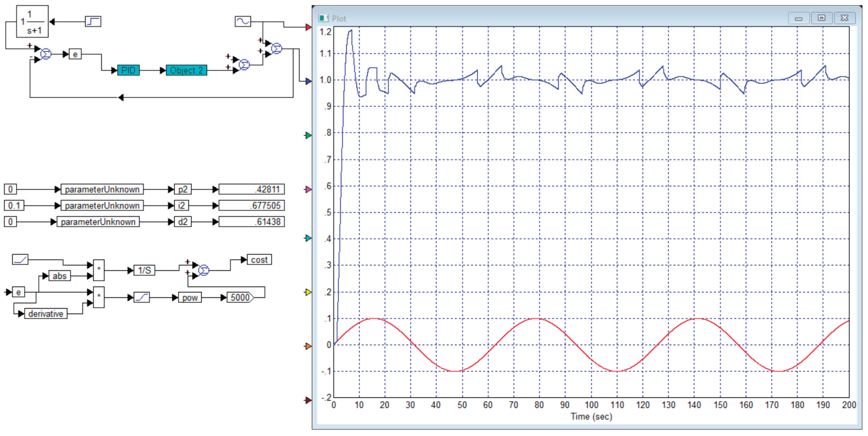Select the display showing .677505

click(252, 205)
